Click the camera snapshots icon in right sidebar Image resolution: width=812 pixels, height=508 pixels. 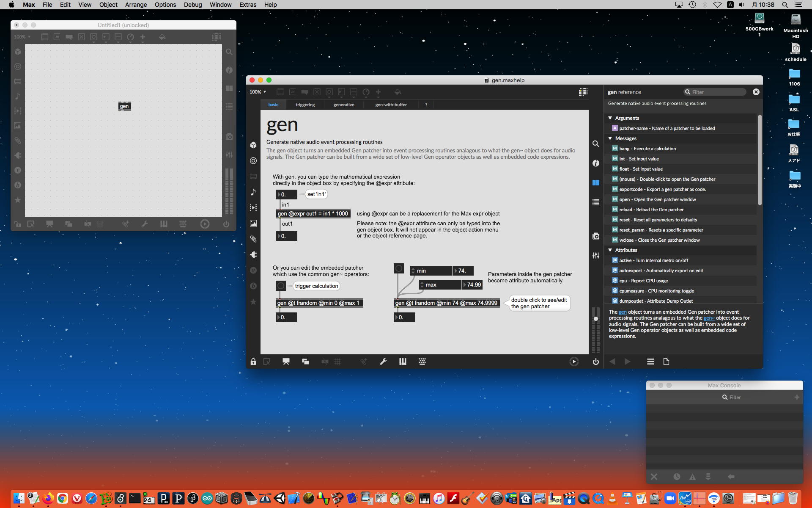pyautogui.click(x=595, y=236)
